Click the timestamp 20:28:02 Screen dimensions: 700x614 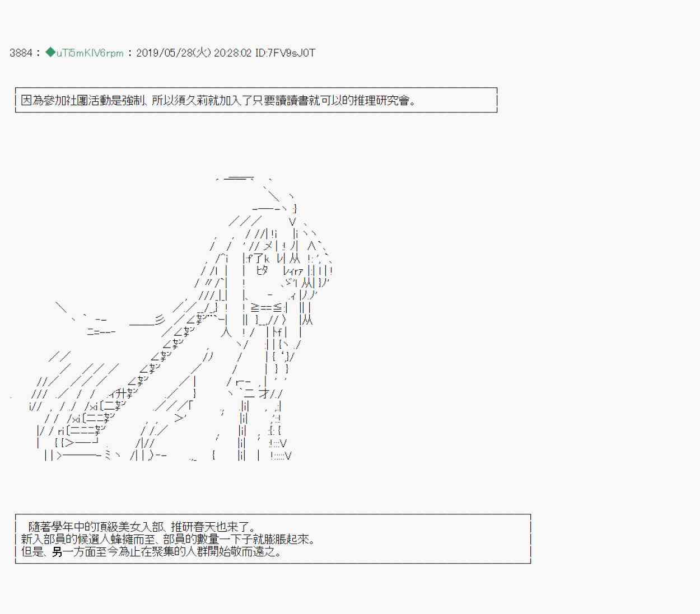(x=232, y=53)
